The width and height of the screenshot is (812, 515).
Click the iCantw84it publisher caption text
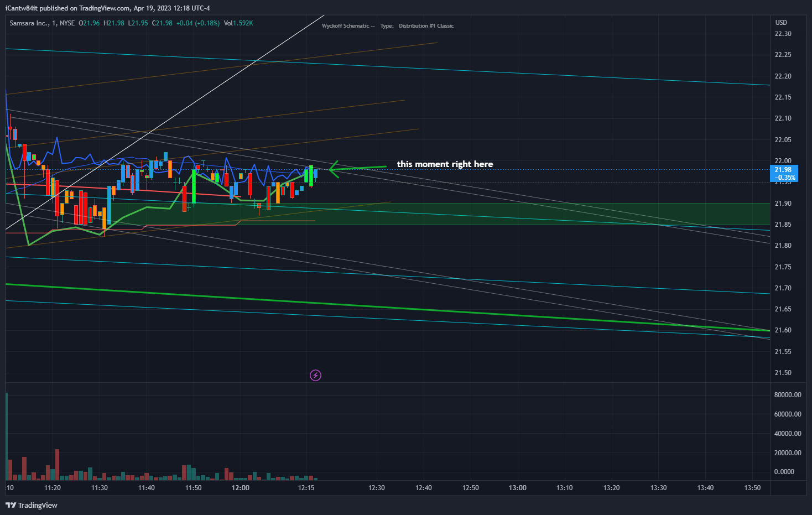107,8
